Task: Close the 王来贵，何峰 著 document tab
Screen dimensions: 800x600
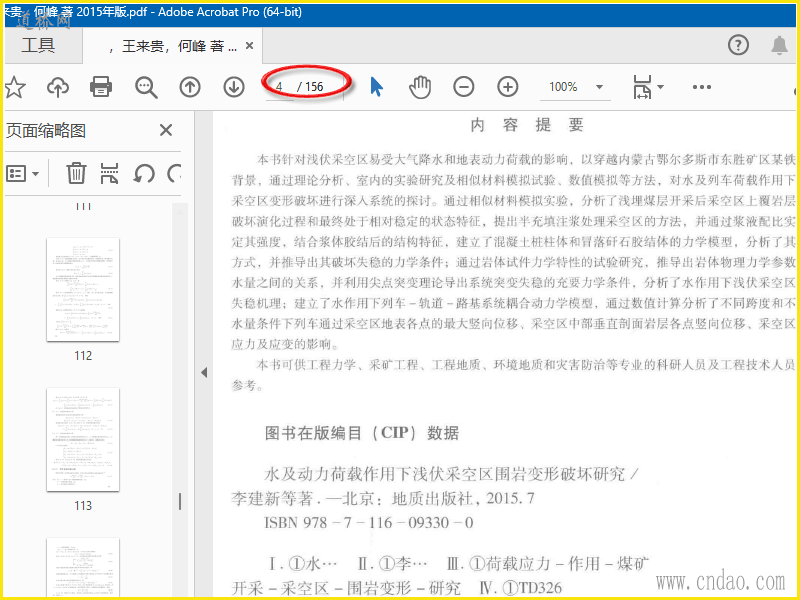Action: coord(249,46)
